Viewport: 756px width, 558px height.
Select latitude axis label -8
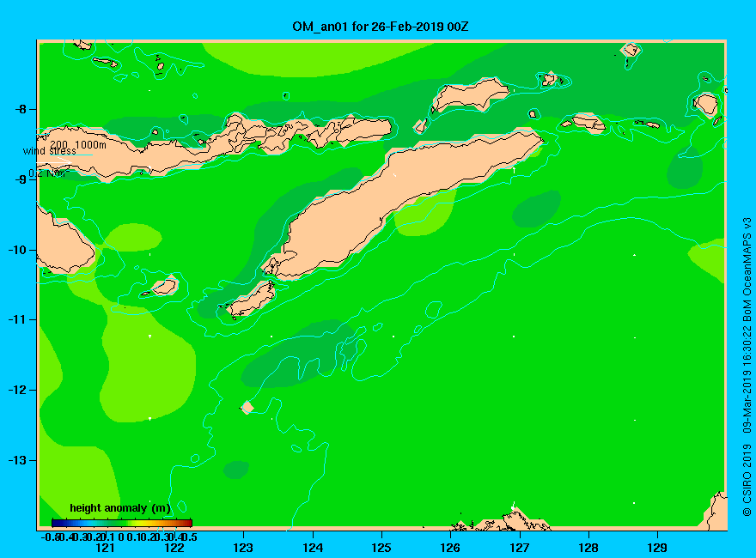click(21, 109)
